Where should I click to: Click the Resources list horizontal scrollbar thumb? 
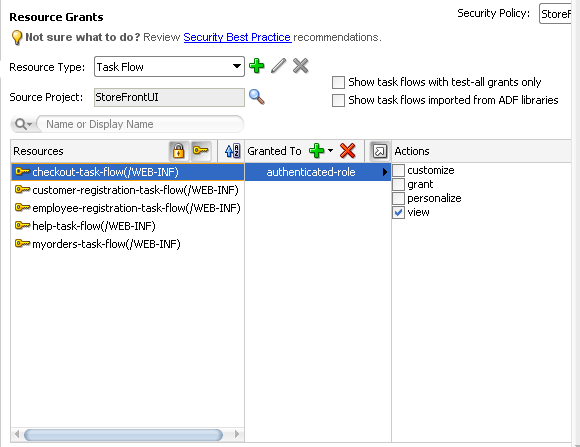123,434
